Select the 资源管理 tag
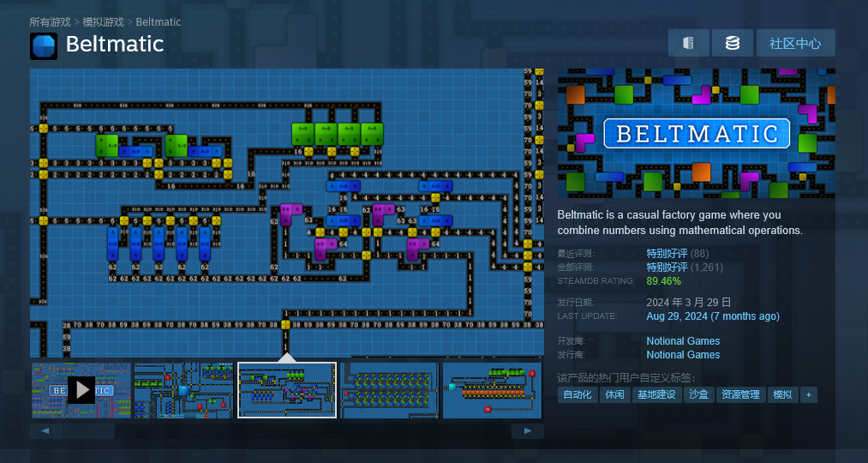Screen dimensions: 868x463 click(x=739, y=395)
